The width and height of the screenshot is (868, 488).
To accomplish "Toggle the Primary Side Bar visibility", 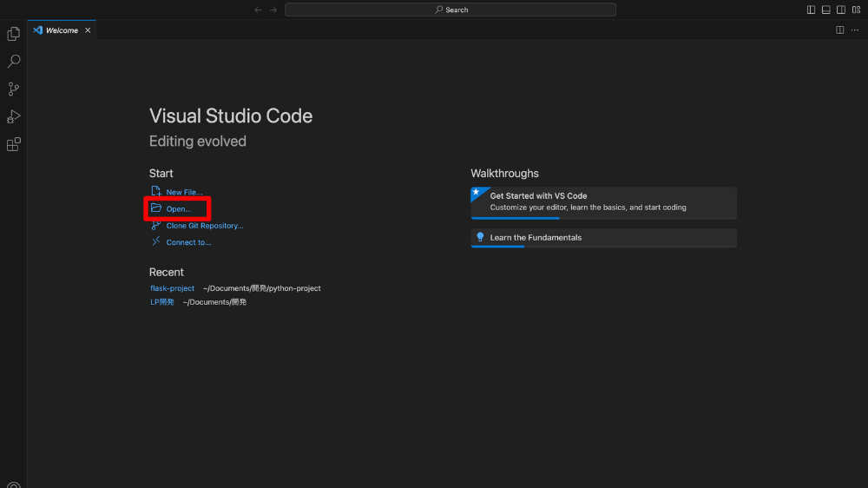I will 811,10.
